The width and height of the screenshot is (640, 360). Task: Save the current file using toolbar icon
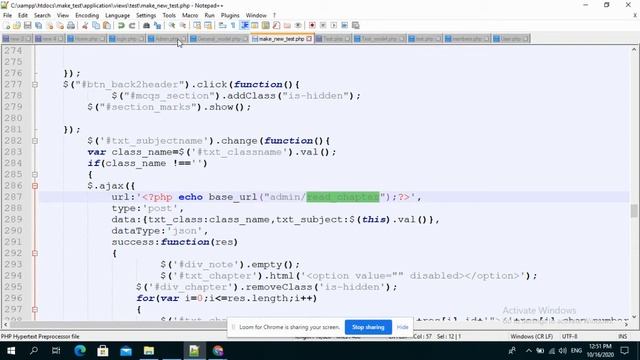[x=27, y=25]
